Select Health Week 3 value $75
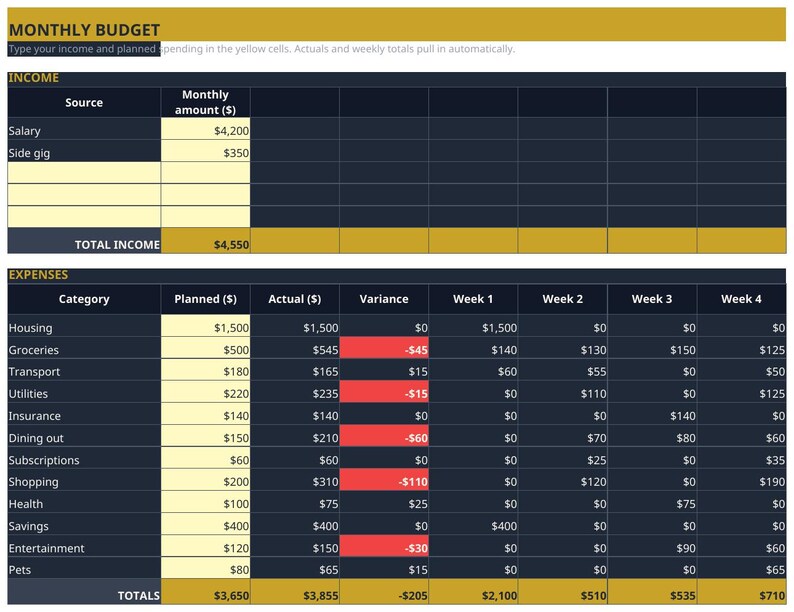This screenshot has width=794, height=612. tap(652, 502)
